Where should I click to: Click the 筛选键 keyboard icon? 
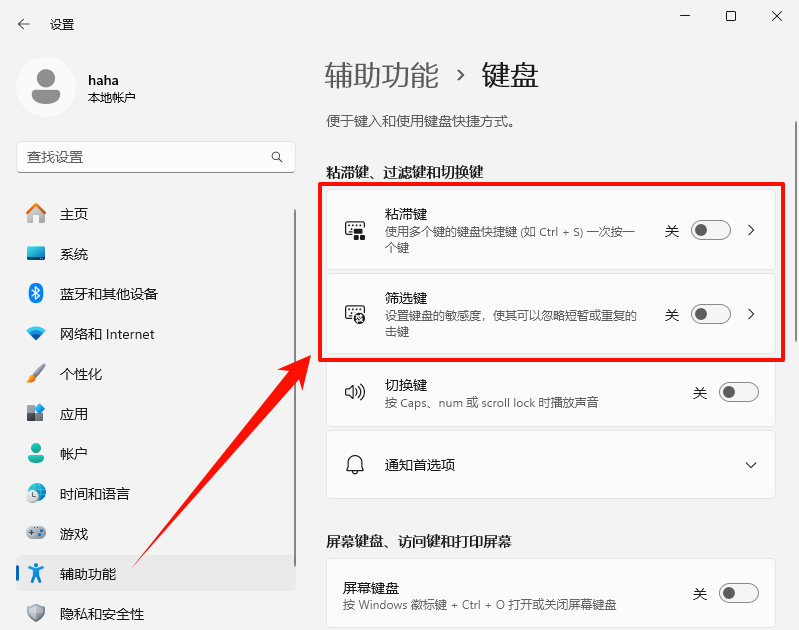355,314
